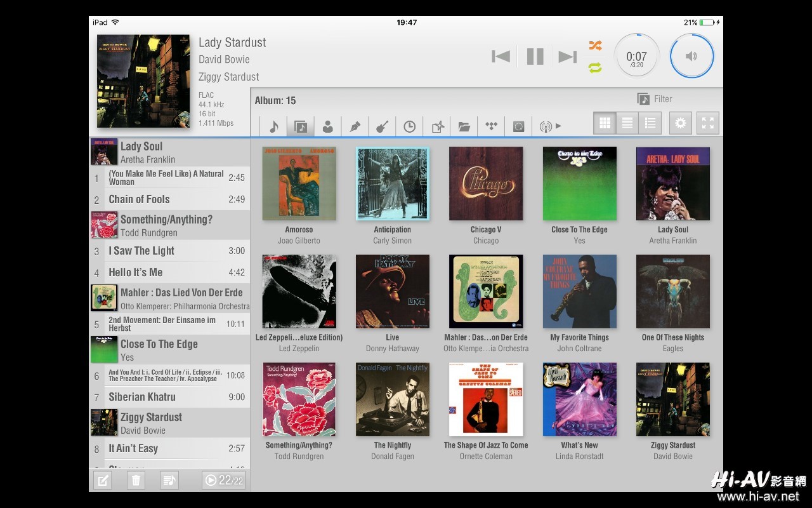812x508 pixels.
Task: Edit the playlist with the pencil icon
Action: (102, 480)
